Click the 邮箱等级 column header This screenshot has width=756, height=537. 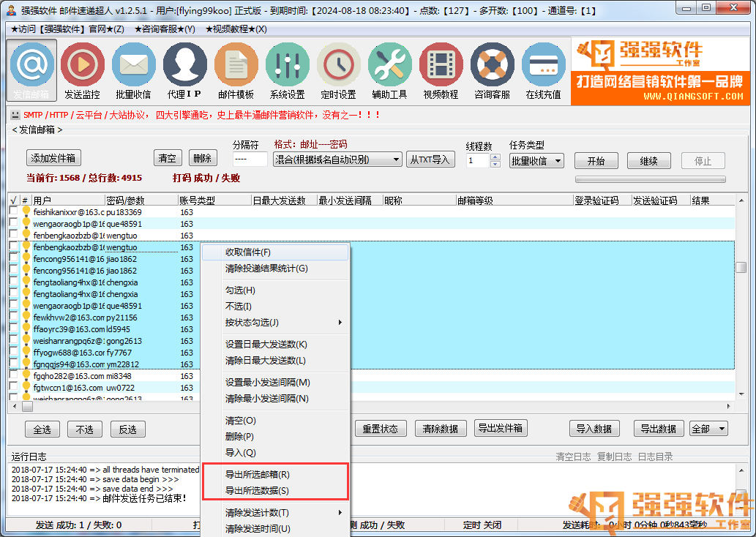(x=514, y=200)
